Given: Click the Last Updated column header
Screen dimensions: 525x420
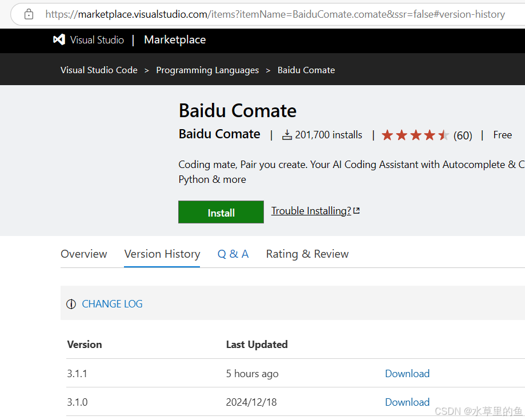Looking at the screenshot, I should coord(257,345).
